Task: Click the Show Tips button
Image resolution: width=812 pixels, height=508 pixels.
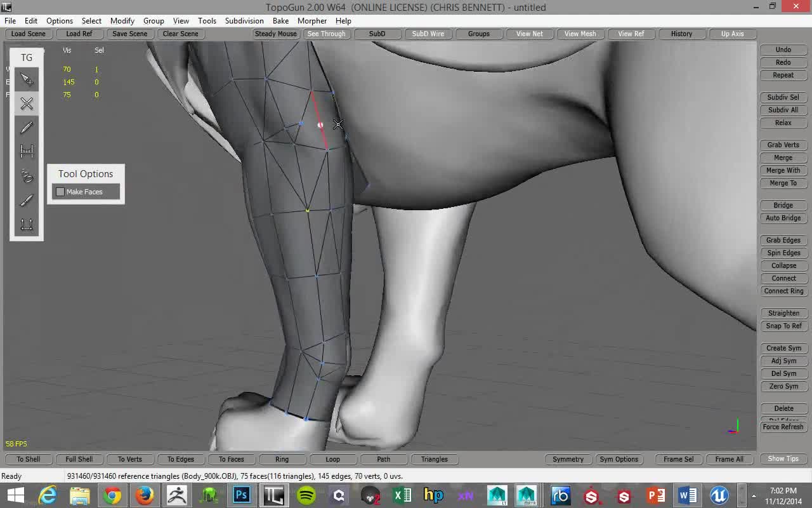Action: tap(783, 458)
